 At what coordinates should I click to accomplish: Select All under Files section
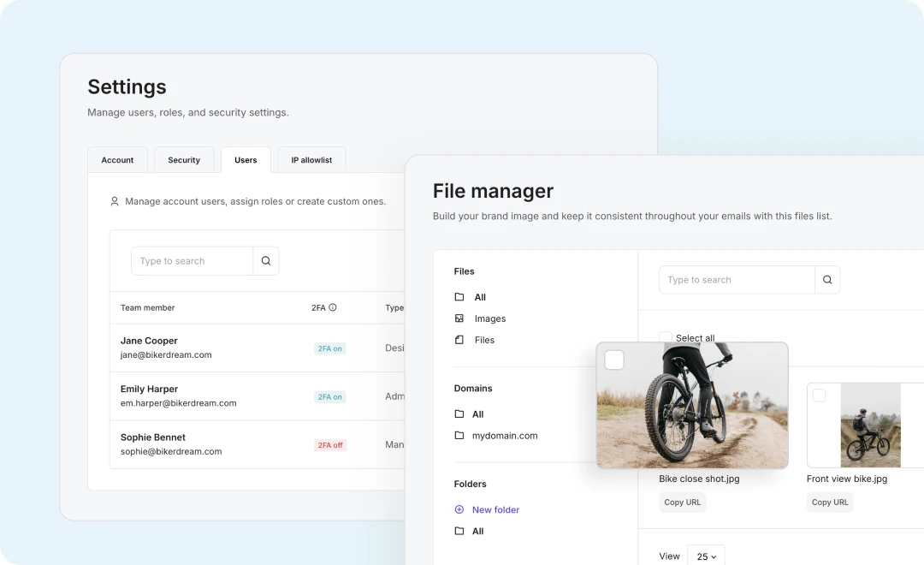click(x=480, y=297)
